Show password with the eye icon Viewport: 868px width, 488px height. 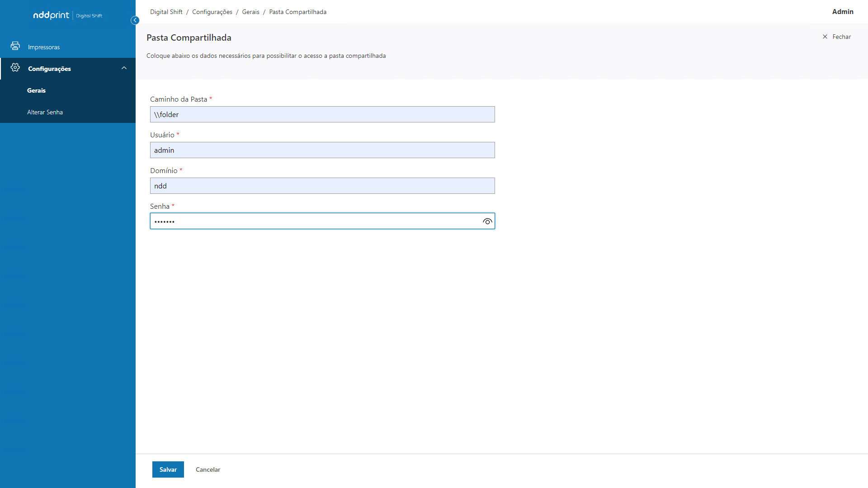point(487,221)
